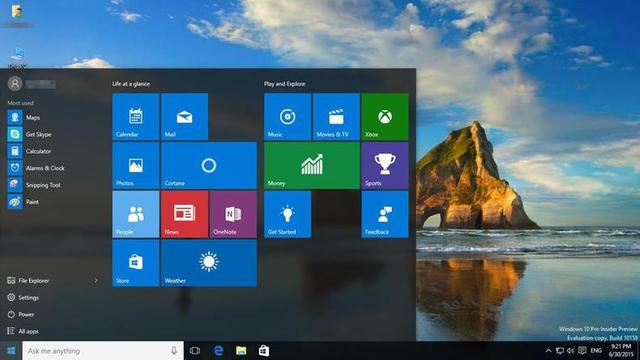The height and width of the screenshot is (360, 640).
Task: Launch Cortana from its wide tile
Action: (209, 165)
